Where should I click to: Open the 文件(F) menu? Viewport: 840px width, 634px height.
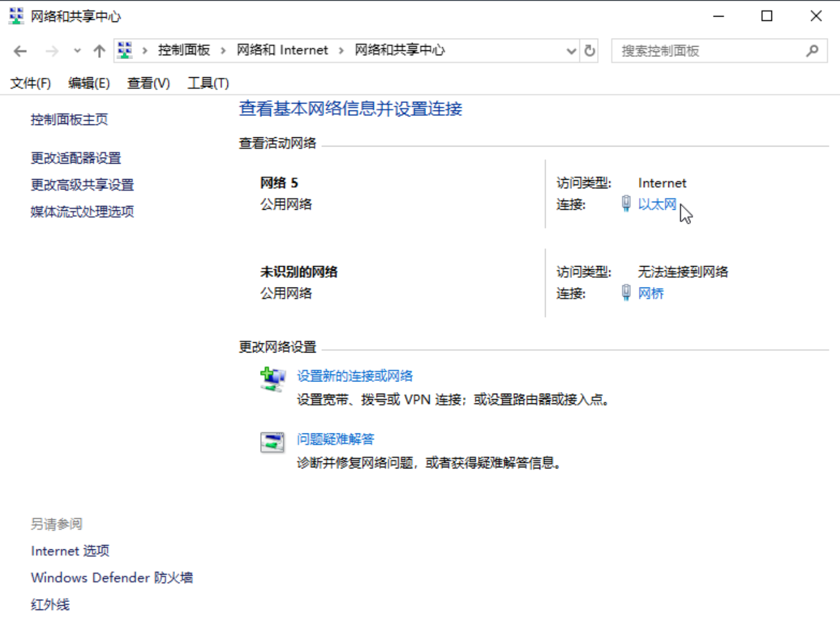click(x=31, y=83)
